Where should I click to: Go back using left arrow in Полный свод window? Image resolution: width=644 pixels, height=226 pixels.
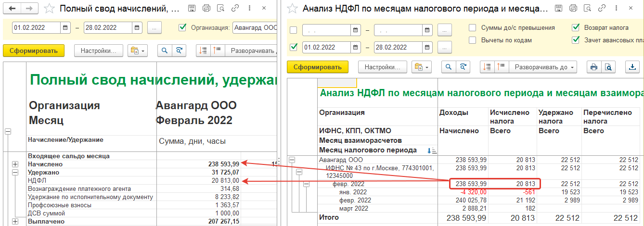click(x=13, y=9)
